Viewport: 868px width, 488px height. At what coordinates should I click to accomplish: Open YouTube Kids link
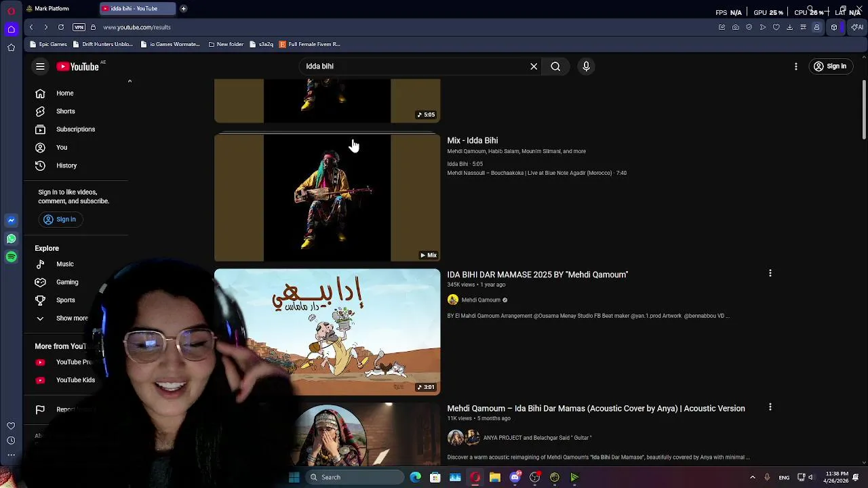[76, 380]
